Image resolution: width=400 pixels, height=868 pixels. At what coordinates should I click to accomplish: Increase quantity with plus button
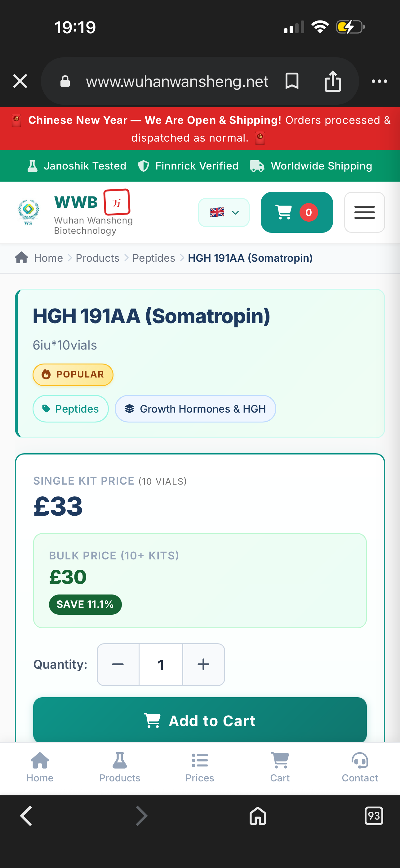click(203, 664)
